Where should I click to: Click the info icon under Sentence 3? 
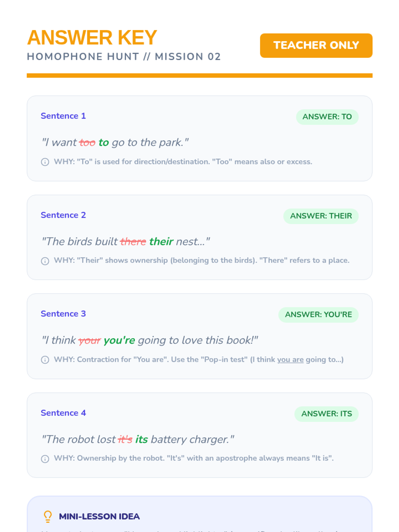point(45,360)
